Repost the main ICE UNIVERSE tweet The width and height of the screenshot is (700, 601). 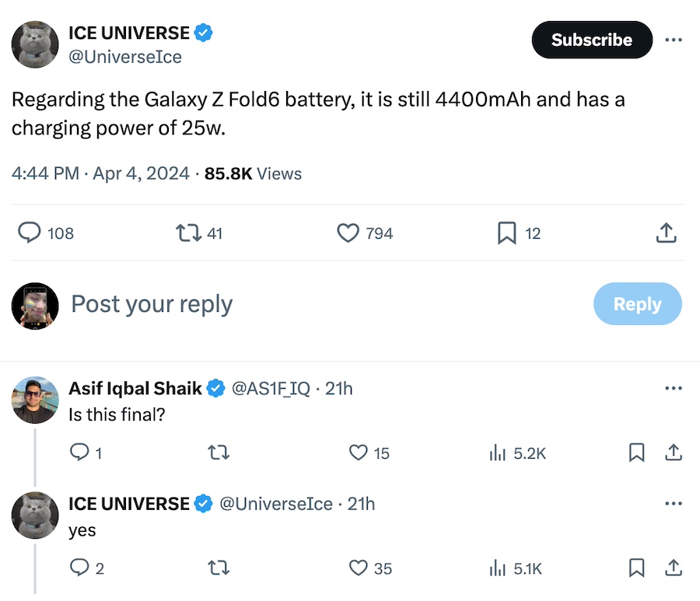point(187,232)
